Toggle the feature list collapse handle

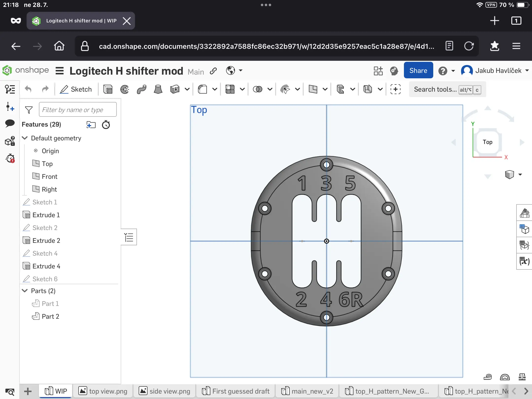click(x=129, y=237)
